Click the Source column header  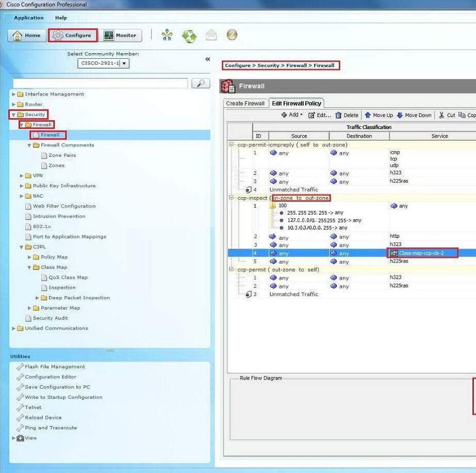click(x=299, y=136)
